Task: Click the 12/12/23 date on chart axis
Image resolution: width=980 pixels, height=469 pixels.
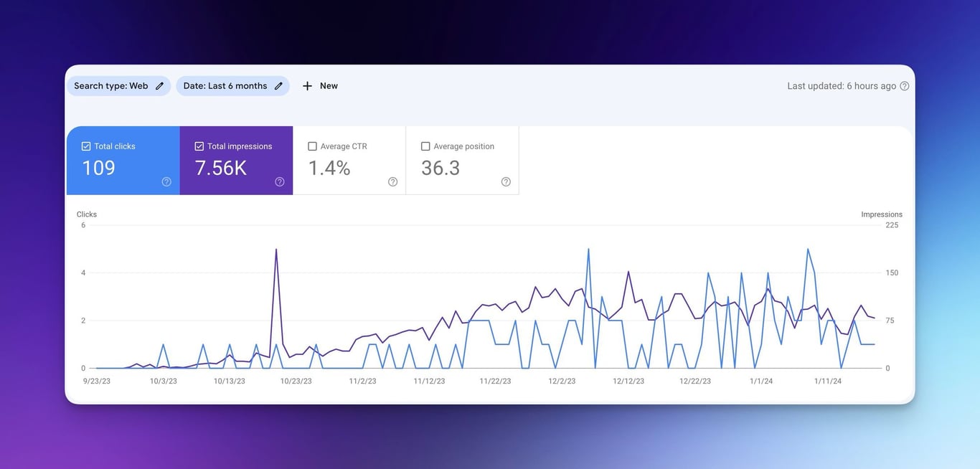Action: point(628,382)
